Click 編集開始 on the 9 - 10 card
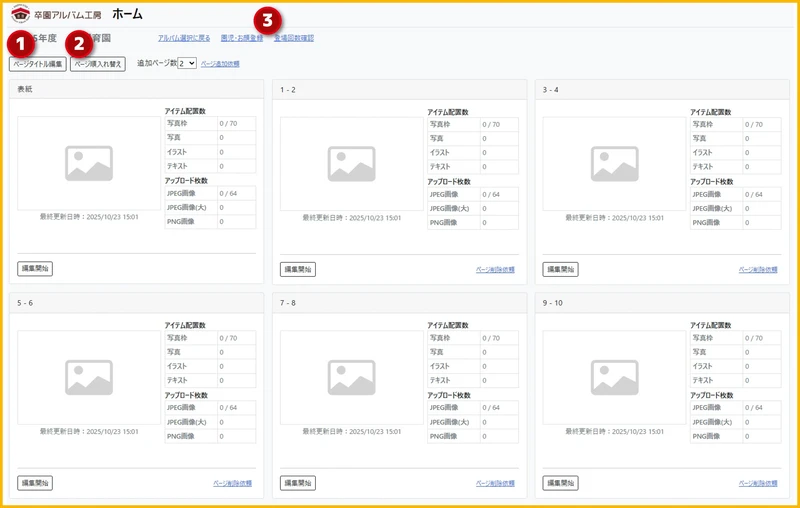 click(560, 483)
